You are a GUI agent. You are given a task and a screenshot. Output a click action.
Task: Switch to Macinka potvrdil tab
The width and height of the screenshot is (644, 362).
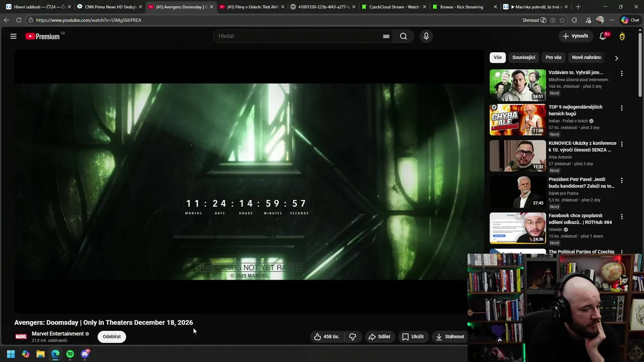pos(534,7)
